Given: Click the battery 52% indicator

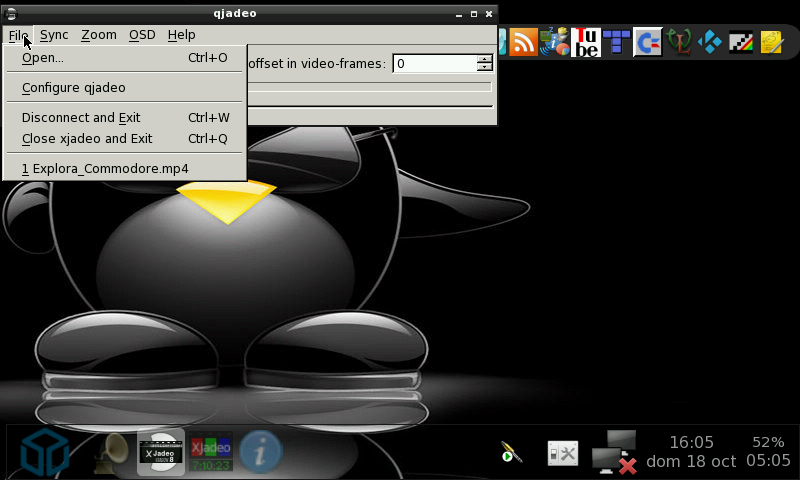Looking at the screenshot, I should click(768, 442).
